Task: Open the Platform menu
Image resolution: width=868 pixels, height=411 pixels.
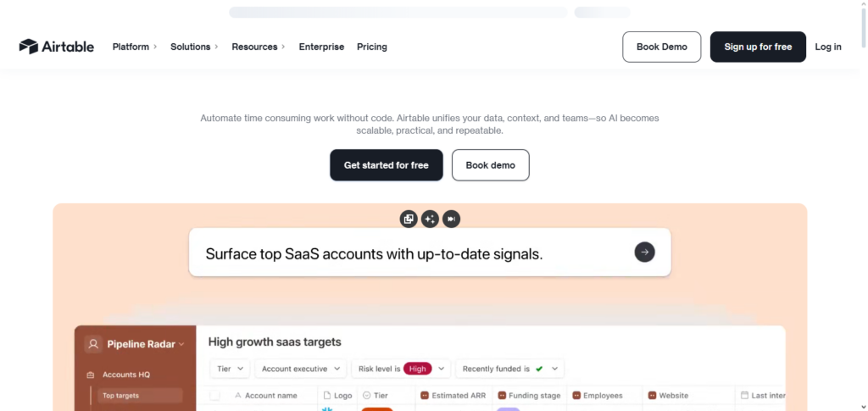Action: click(x=135, y=47)
